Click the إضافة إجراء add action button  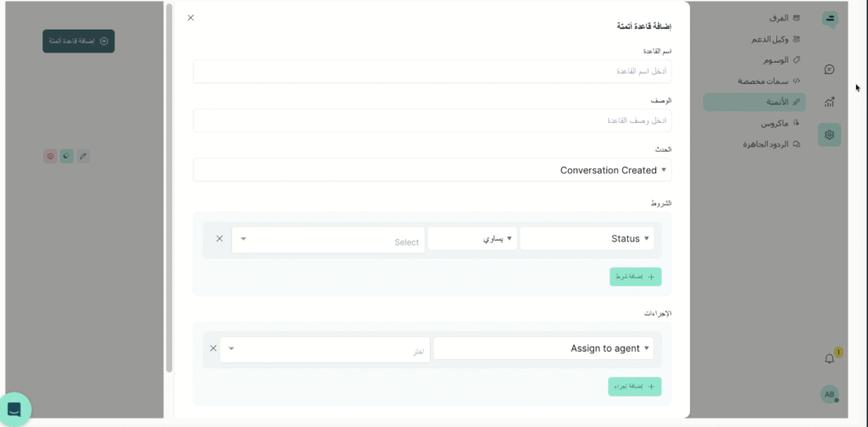tap(635, 386)
